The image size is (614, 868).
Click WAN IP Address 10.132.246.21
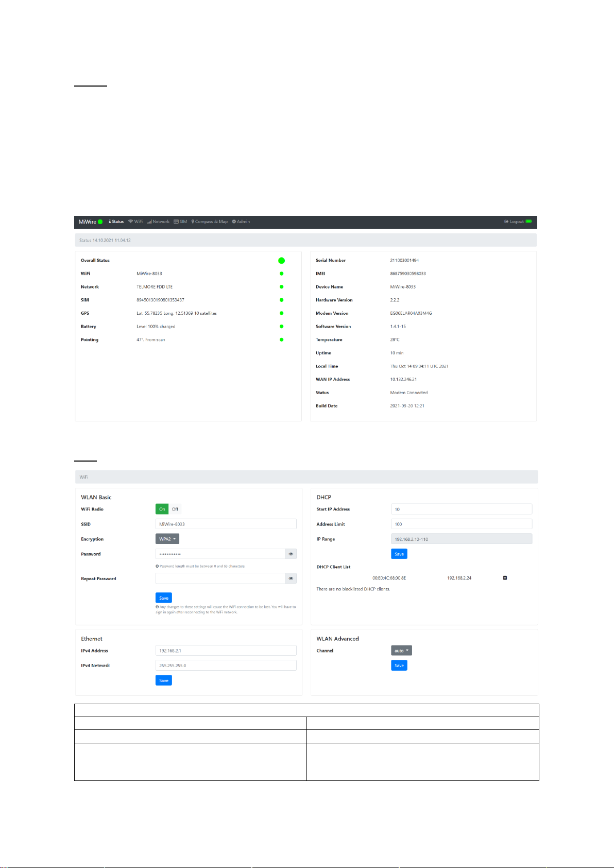(403, 379)
